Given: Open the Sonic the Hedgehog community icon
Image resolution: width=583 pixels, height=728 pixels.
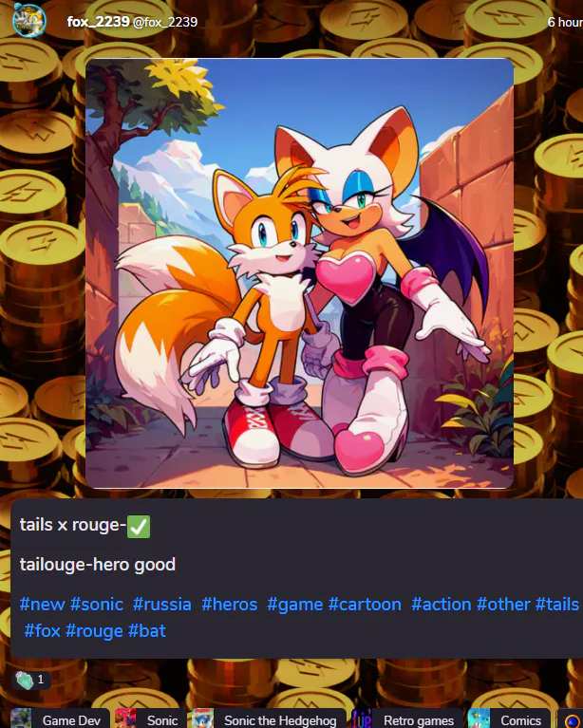Looking at the screenshot, I should pyautogui.click(x=202, y=719).
